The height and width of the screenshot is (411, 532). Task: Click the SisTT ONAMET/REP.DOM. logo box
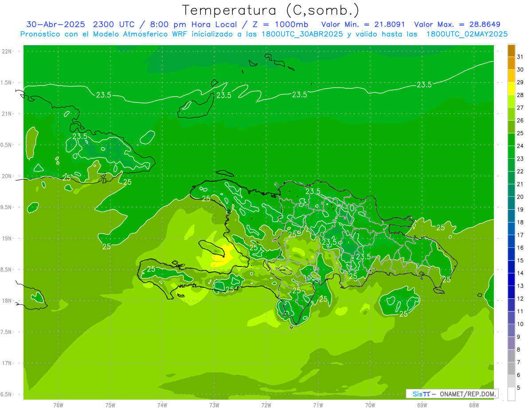coord(452,394)
